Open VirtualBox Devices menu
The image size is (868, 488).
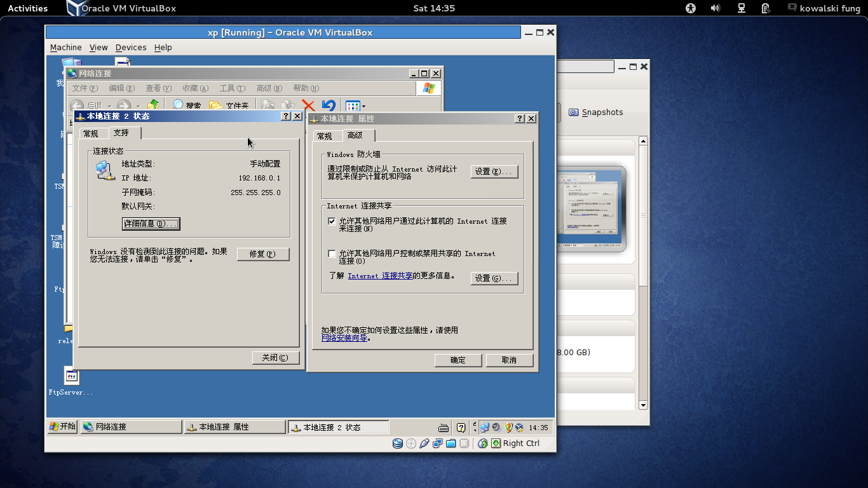[131, 48]
